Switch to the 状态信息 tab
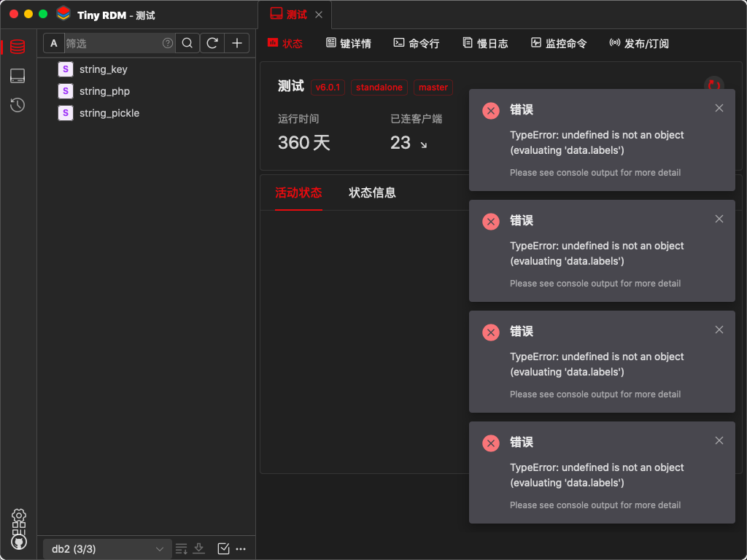 (372, 192)
